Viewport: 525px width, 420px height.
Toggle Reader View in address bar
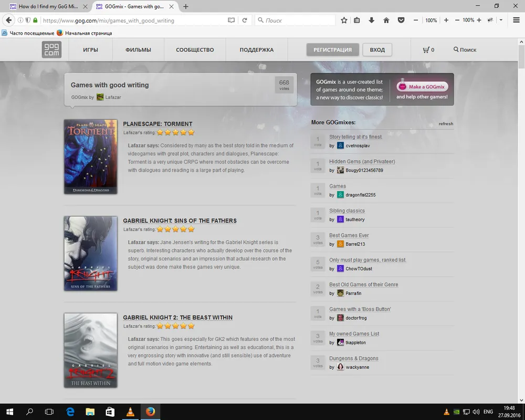click(x=231, y=20)
